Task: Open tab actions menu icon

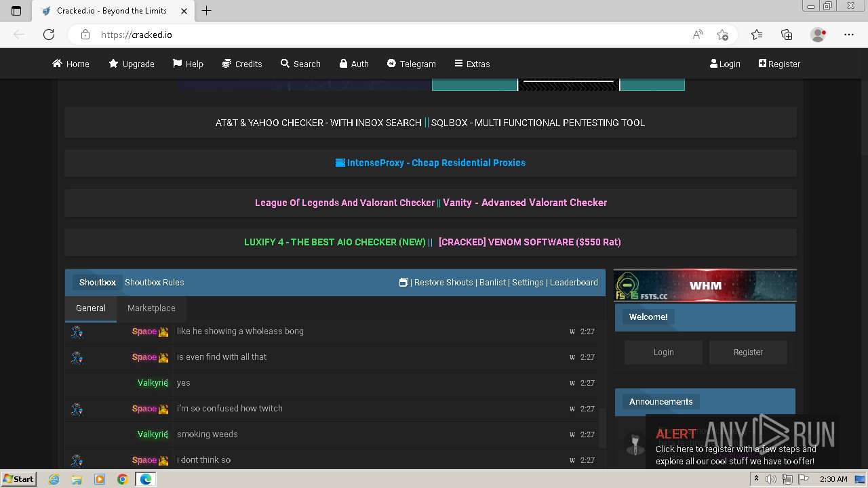Action: click(16, 11)
